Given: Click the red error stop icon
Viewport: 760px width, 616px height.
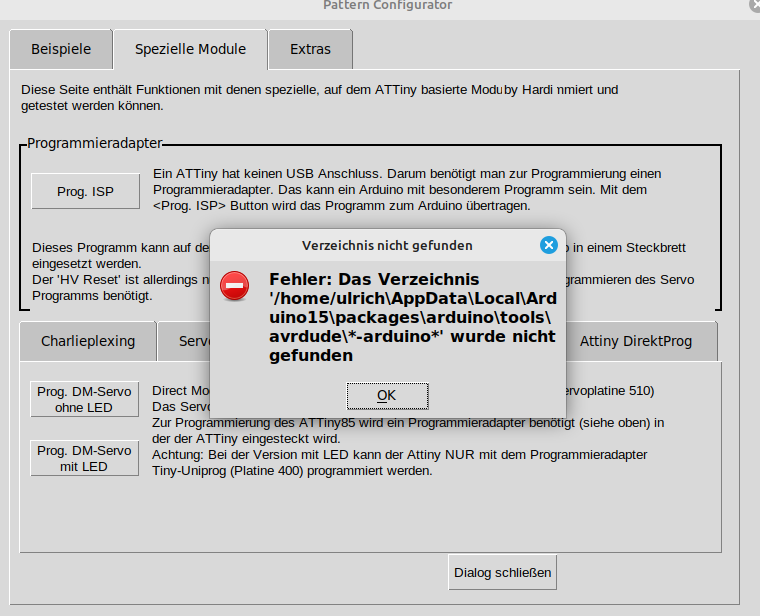Looking at the screenshot, I should 235,286.
